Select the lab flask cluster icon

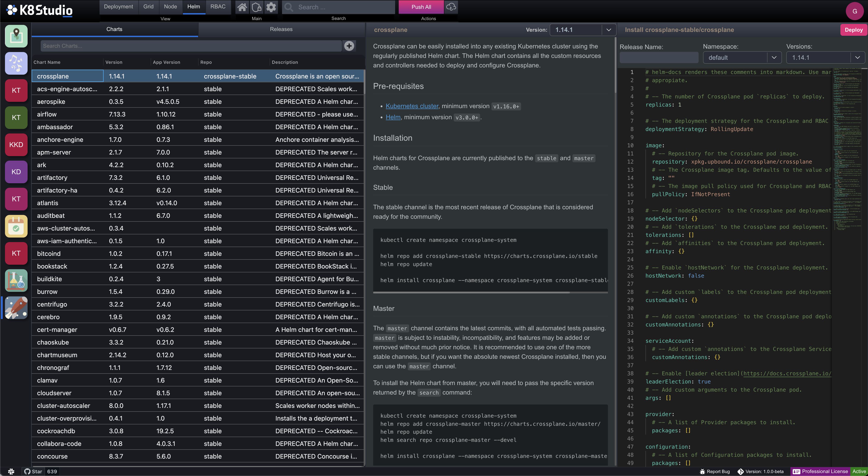pos(16,281)
